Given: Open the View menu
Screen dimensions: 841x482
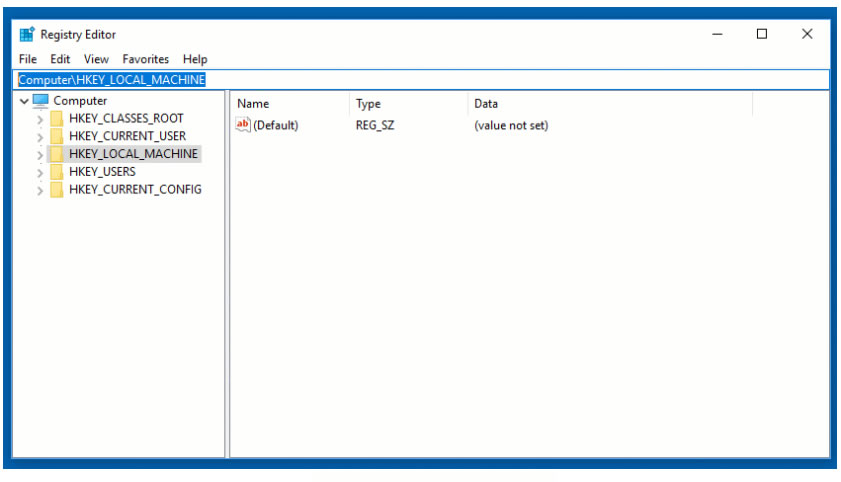Looking at the screenshot, I should [96, 59].
